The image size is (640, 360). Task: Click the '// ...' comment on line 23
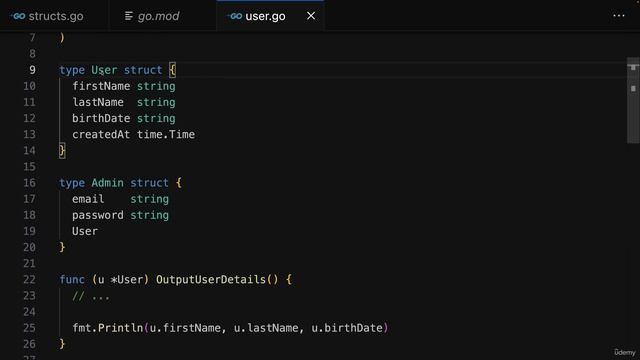[x=91, y=296]
